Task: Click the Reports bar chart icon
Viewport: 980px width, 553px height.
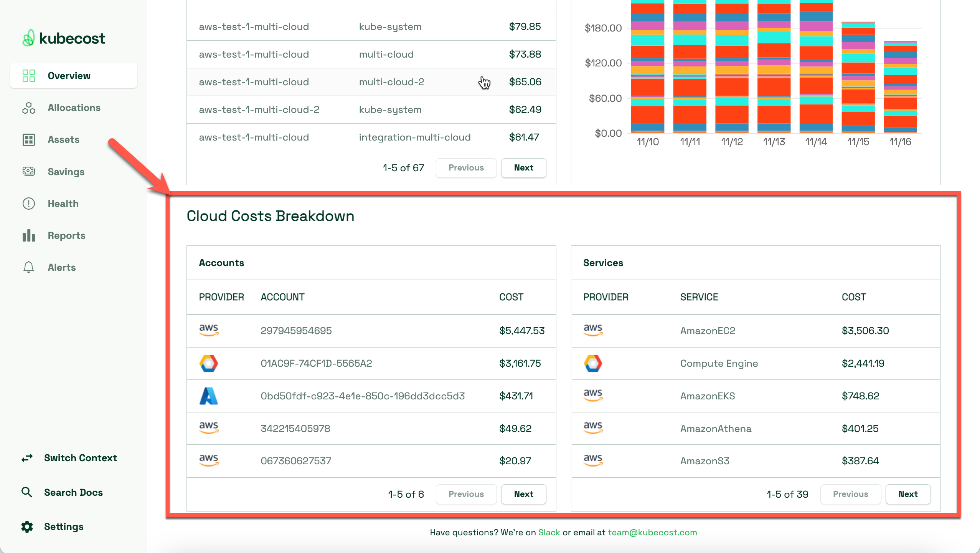Action: pos(29,235)
